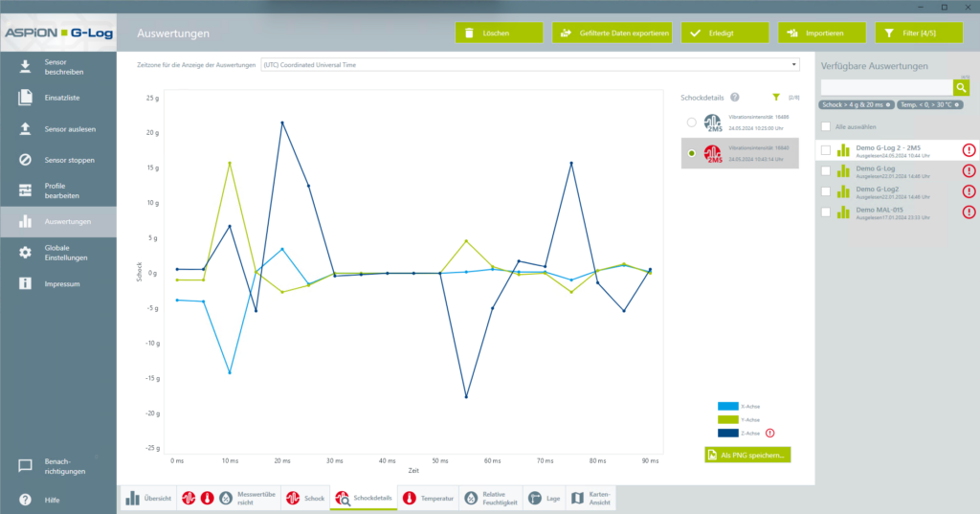The width and height of the screenshot is (980, 514).
Task: Click the Schockdetails help question mark
Action: tap(735, 98)
